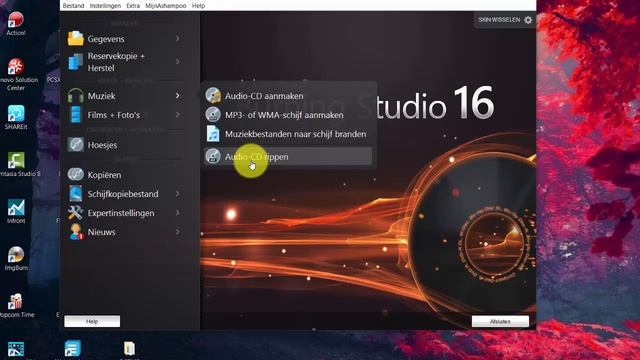The width and height of the screenshot is (640, 360).
Task: Select the Hoesjes menu label
Action: (102, 145)
